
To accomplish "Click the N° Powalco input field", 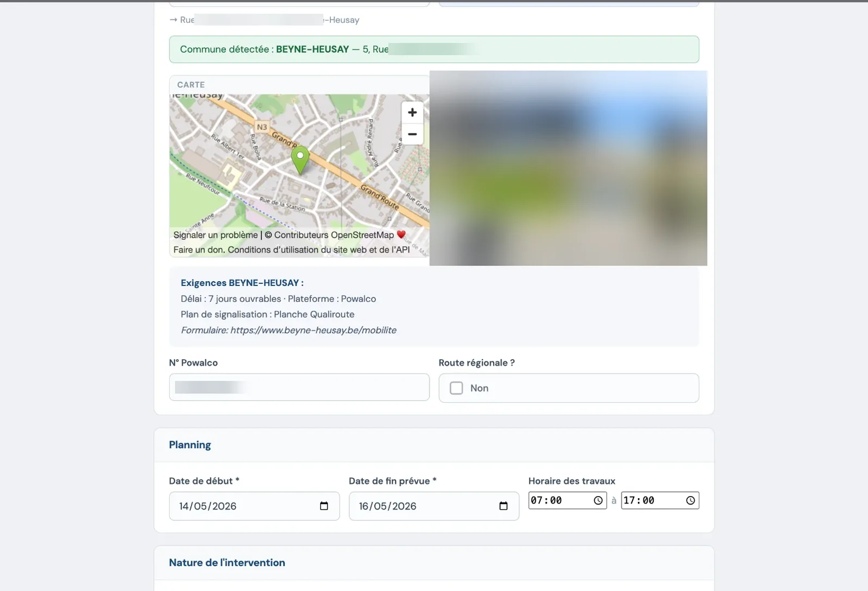I will tap(299, 387).
